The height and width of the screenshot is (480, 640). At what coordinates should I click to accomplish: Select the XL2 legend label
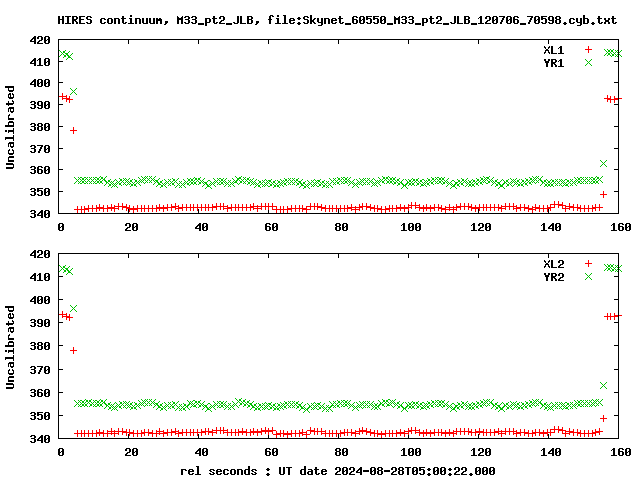tap(553, 264)
